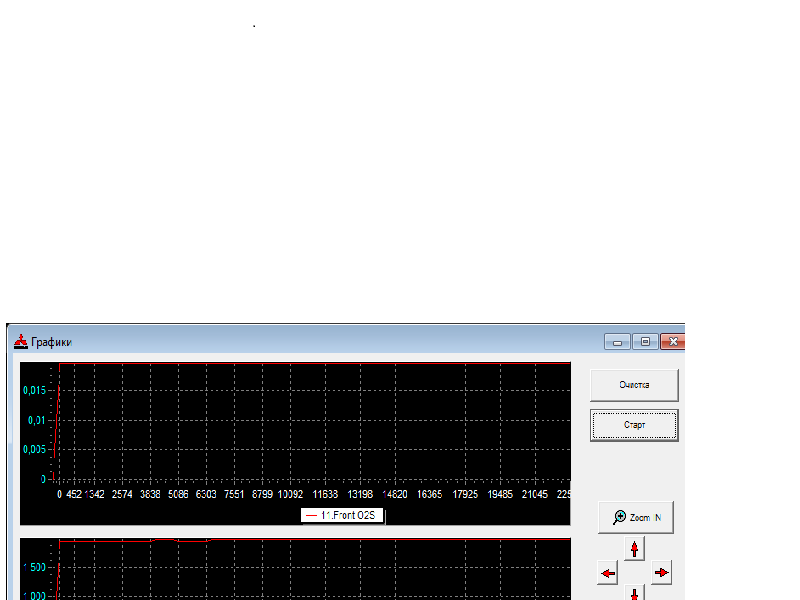Click the red right arrow button

coord(661,572)
